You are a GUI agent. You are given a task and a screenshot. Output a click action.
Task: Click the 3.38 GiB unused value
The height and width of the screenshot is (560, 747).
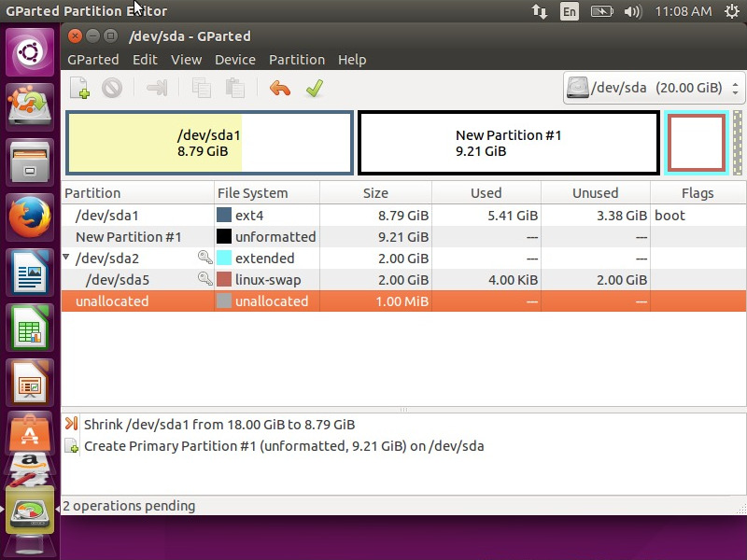622,216
